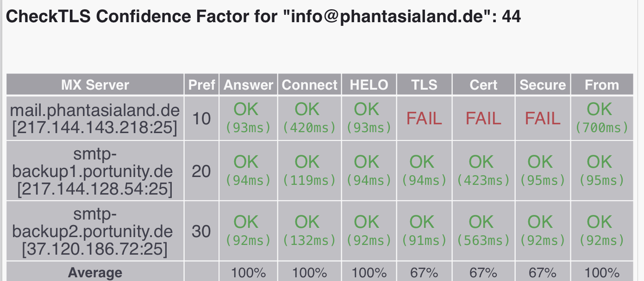Click the Cert column header

[483, 85]
